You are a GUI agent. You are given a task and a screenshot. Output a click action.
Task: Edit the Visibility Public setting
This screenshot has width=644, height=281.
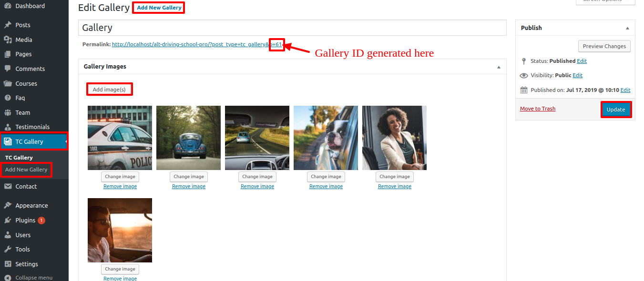point(578,75)
